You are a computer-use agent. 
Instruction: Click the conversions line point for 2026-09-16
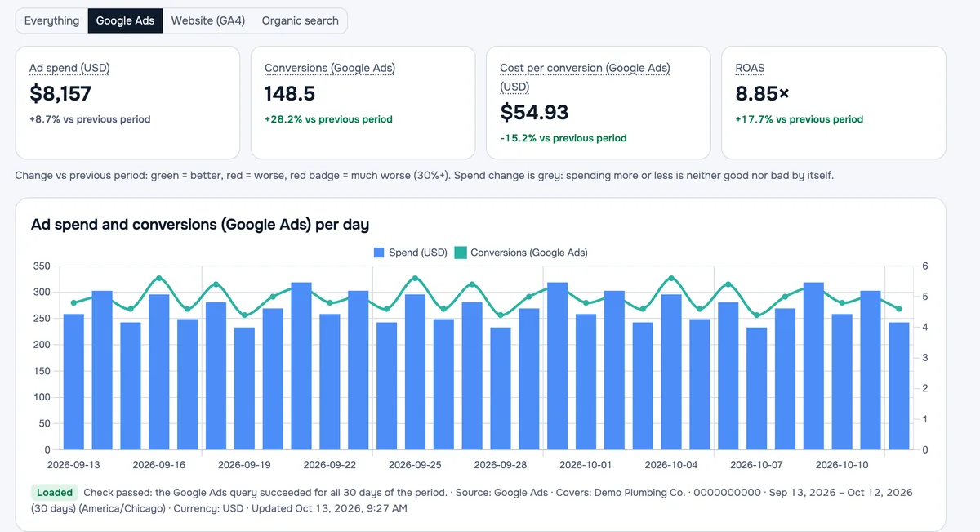click(x=159, y=278)
